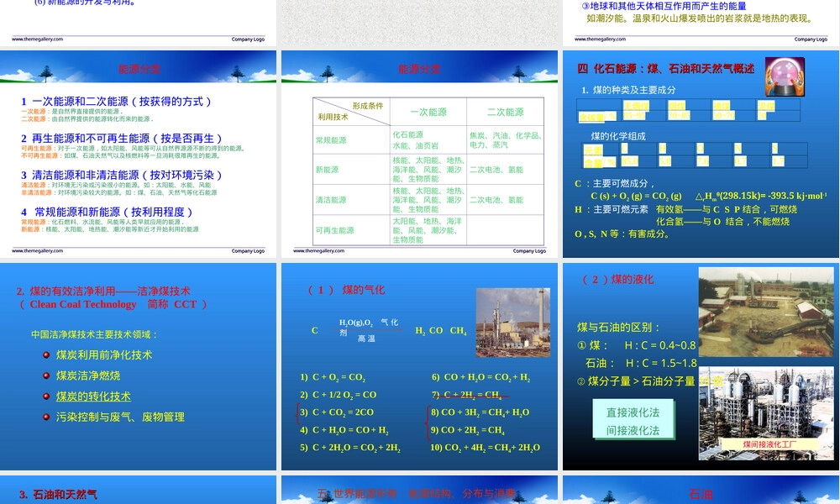The height and width of the screenshot is (504, 840).
Task: Click the 焦炭、汽油、化学品 table cell
Action: [505, 140]
